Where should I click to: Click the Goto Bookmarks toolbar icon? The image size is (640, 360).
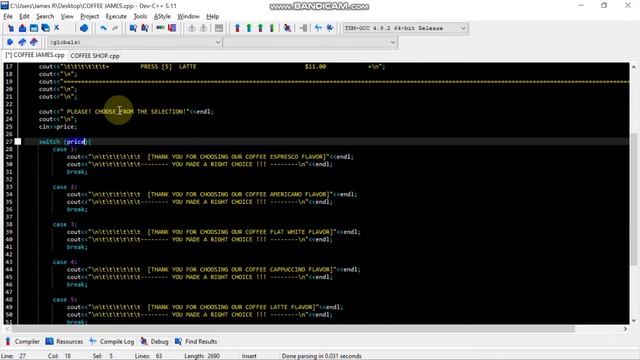coord(34,42)
